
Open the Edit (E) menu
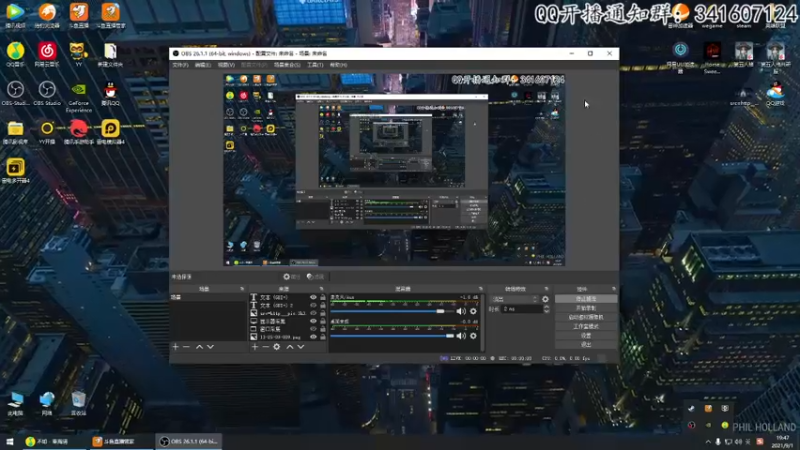tap(203, 65)
